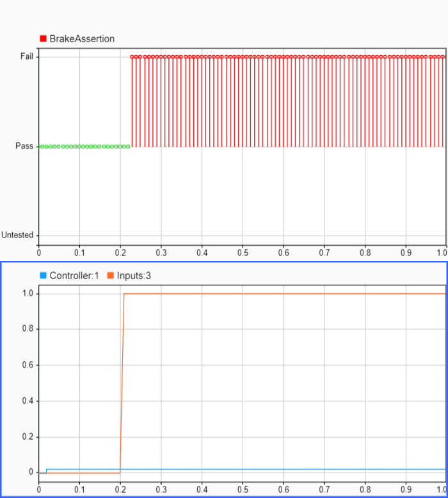The width and height of the screenshot is (448, 498).
Task: Click the Untested axis label
Action: 17,235
